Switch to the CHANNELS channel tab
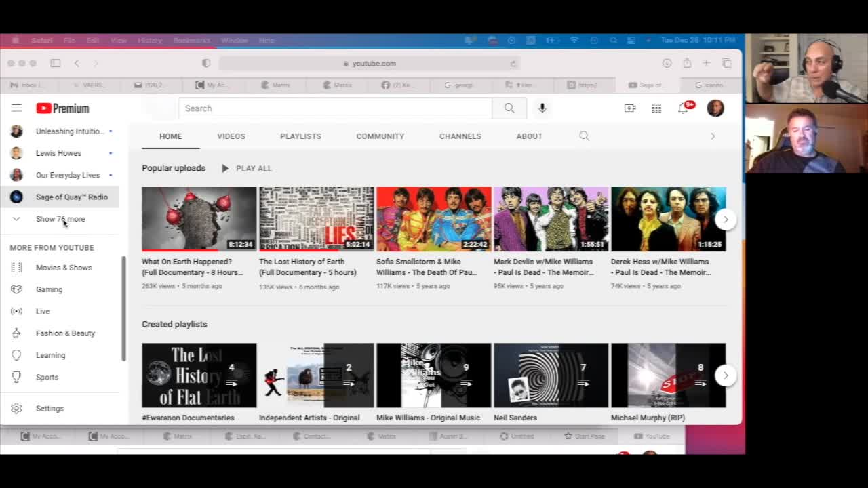 point(460,136)
